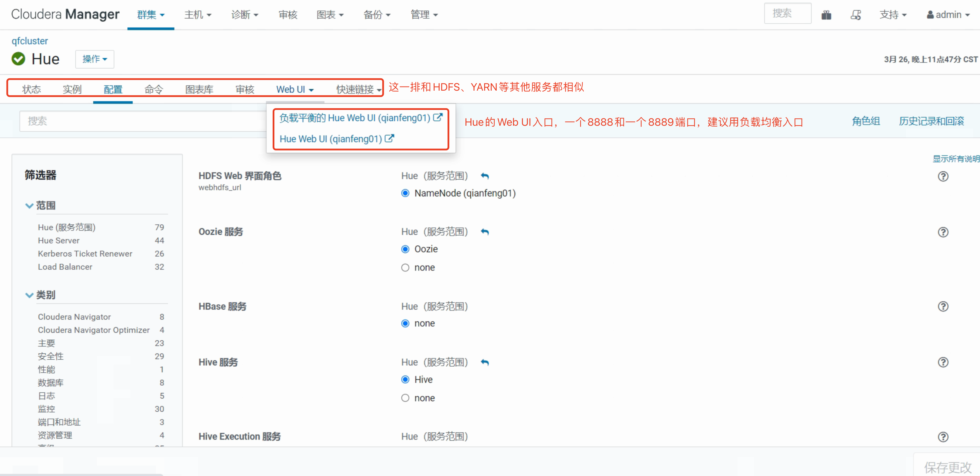
Task: Switch to the 实例 tab
Action: point(72,89)
